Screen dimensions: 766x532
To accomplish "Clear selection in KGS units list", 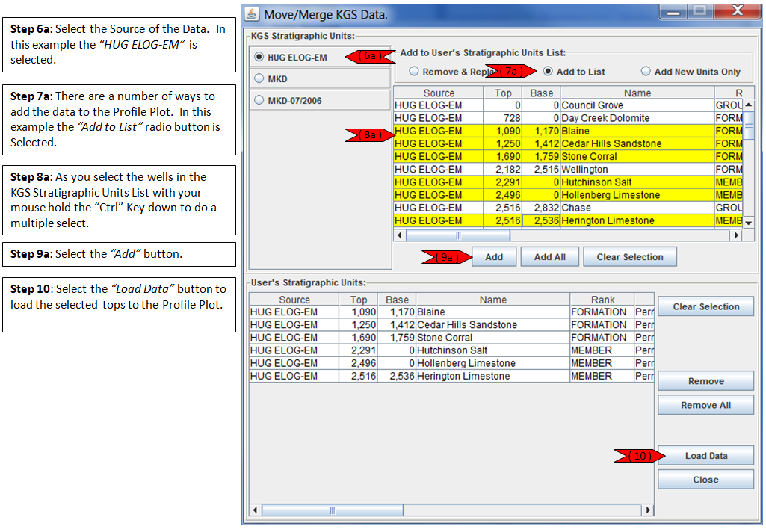I will tap(630, 256).
